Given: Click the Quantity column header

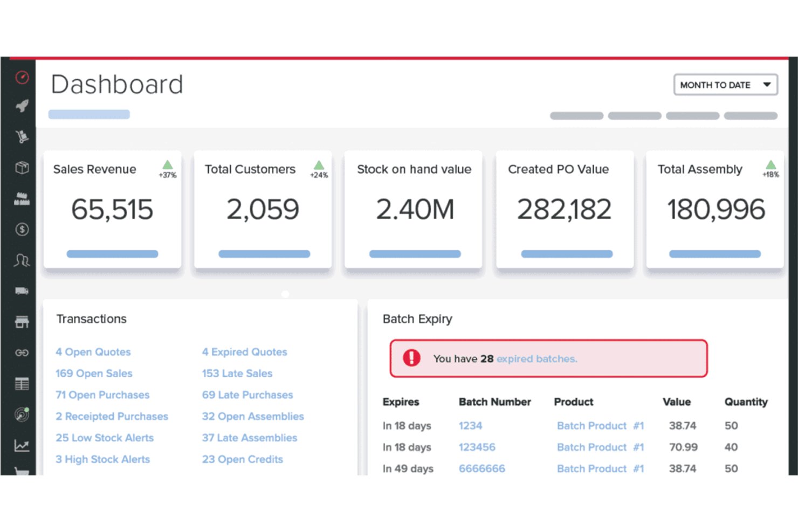Looking at the screenshot, I should click(x=746, y=402).
